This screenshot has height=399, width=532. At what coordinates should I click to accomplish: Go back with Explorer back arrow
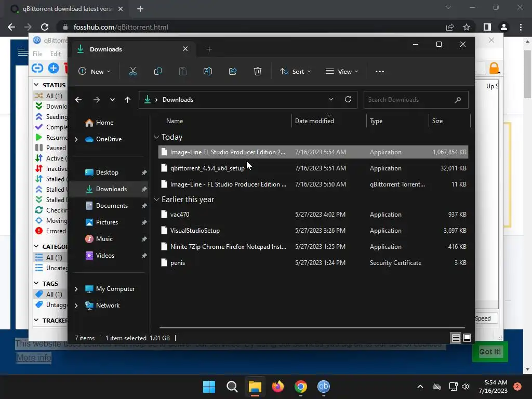pos(78,100)
